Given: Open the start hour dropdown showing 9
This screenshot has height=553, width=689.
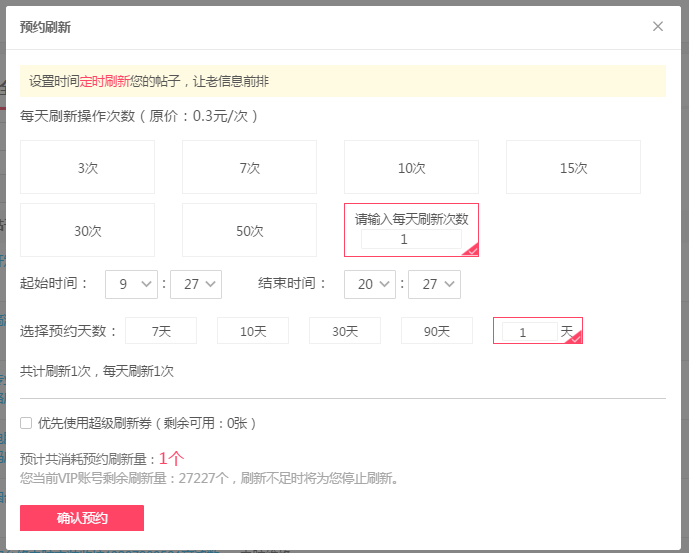Looking at the screenshot, I should [x=131, y=284].
